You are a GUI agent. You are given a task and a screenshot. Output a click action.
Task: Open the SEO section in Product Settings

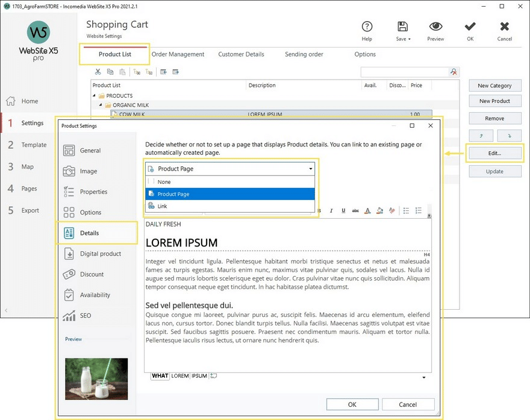click(x=86, y=316)
